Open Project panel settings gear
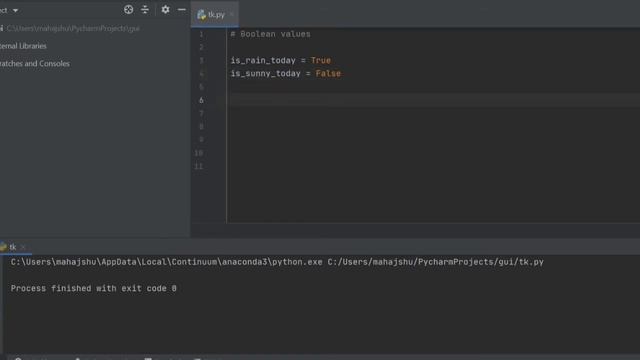This screenshot has width=640, height=360. click(x=165, y=9)
